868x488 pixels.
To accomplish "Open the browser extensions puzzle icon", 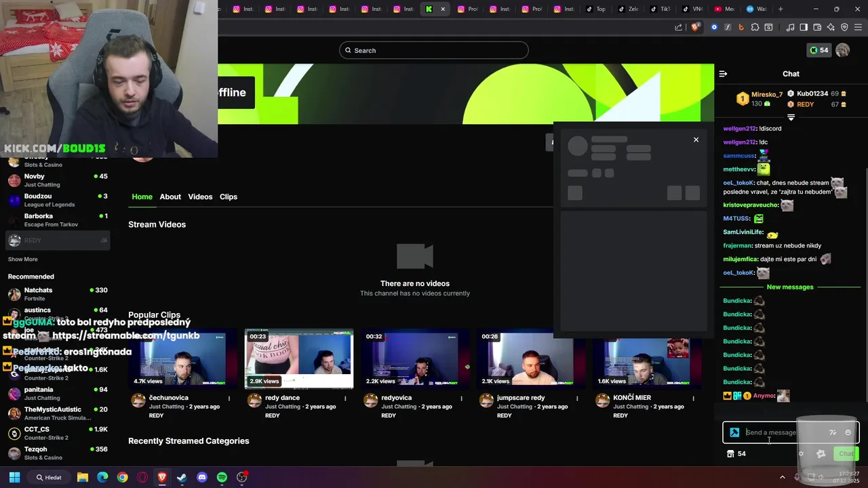I will pyautogui.click(x=755, y=27).
